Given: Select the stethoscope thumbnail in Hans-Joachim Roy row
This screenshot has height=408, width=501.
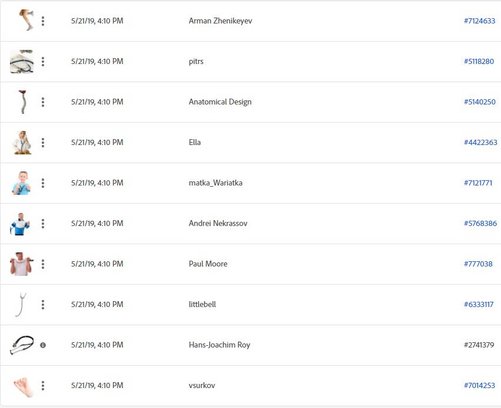Looking at the screenshot, I should [x=22, y=345].
